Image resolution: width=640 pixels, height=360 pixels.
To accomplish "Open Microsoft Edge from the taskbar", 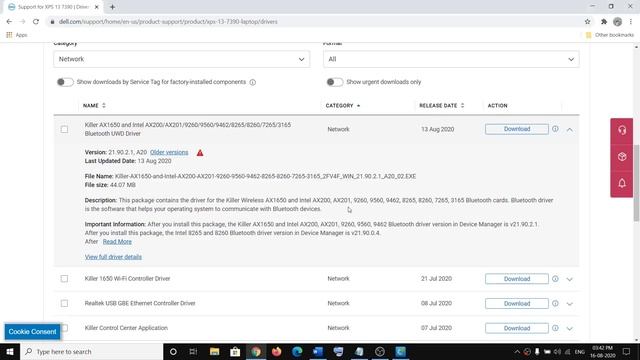I will tap(297, 351).
